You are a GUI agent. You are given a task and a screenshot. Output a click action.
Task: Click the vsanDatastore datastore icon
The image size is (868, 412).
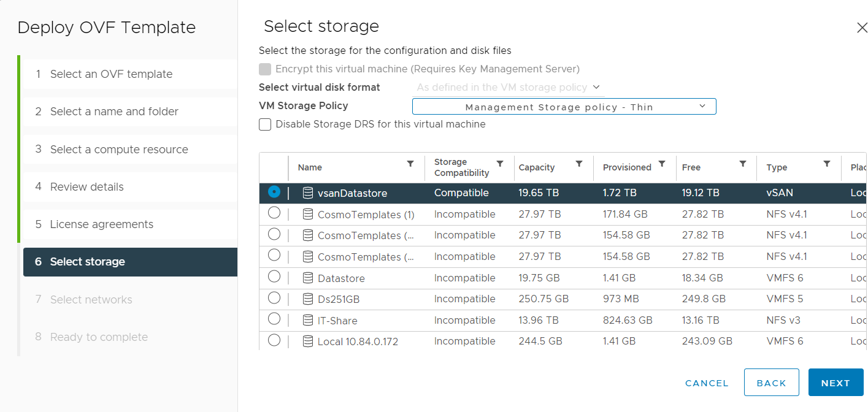click(x=308, y=193)
